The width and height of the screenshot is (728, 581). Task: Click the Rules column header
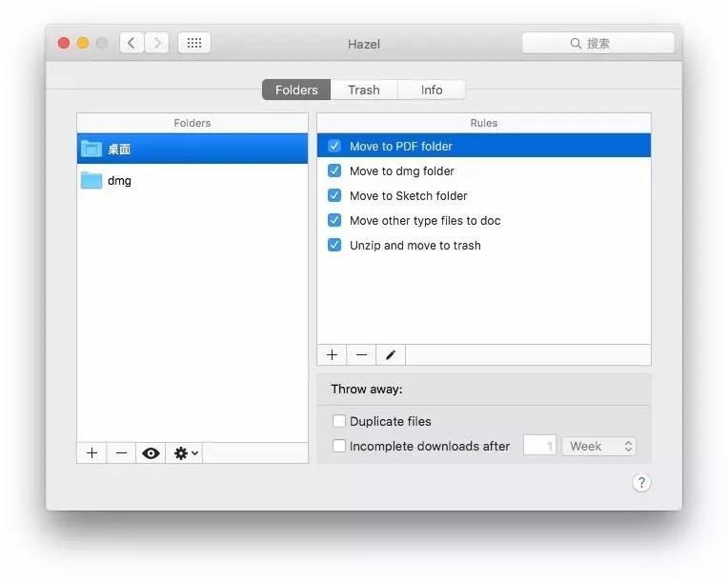pos(484,123)
